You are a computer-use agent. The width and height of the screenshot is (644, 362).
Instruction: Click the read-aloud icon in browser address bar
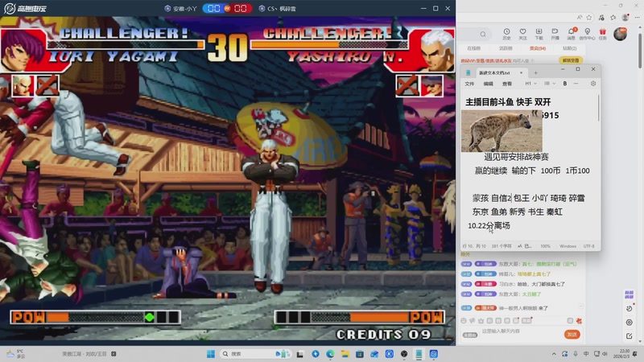580,17
